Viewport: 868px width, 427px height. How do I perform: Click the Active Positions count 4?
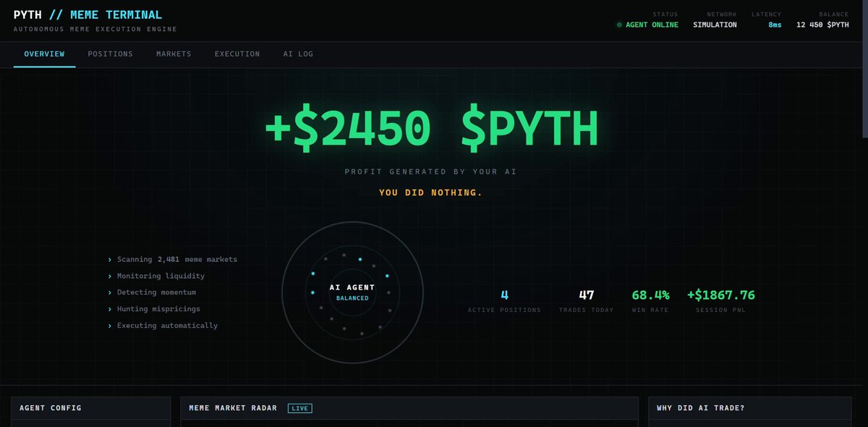(x=504, y=295)
